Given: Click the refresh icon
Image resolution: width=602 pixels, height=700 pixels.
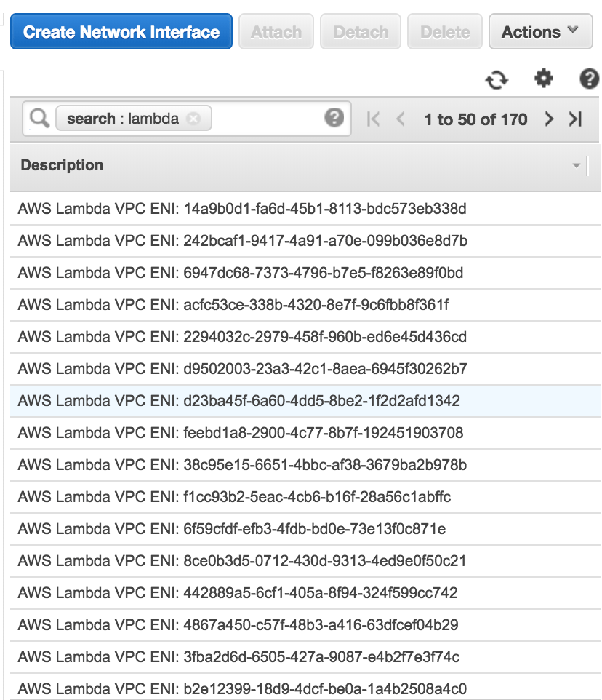Looking at the screenshot, I should pos(497,80).
